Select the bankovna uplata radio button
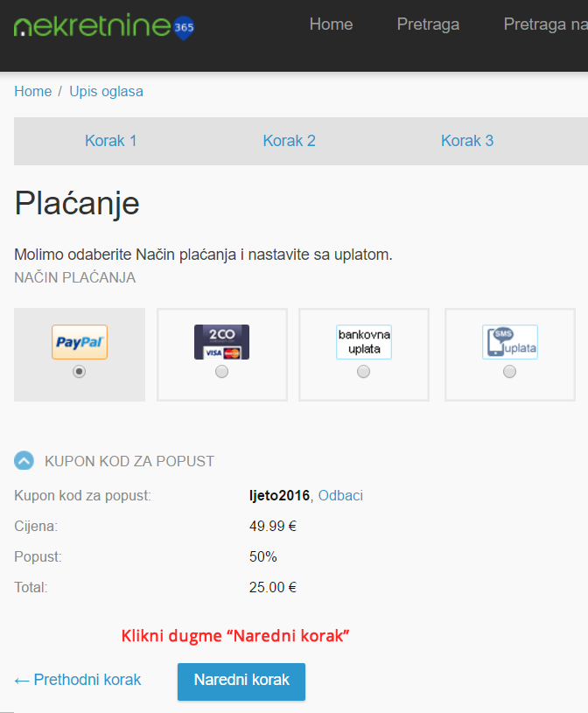 pos(363,372)
